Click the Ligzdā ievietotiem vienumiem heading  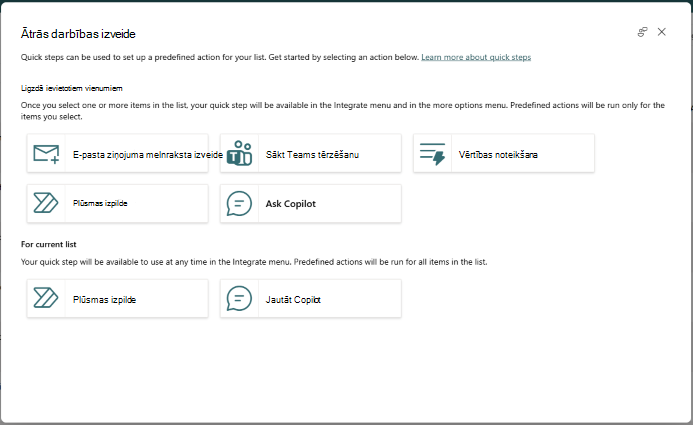tap(72, 88)
